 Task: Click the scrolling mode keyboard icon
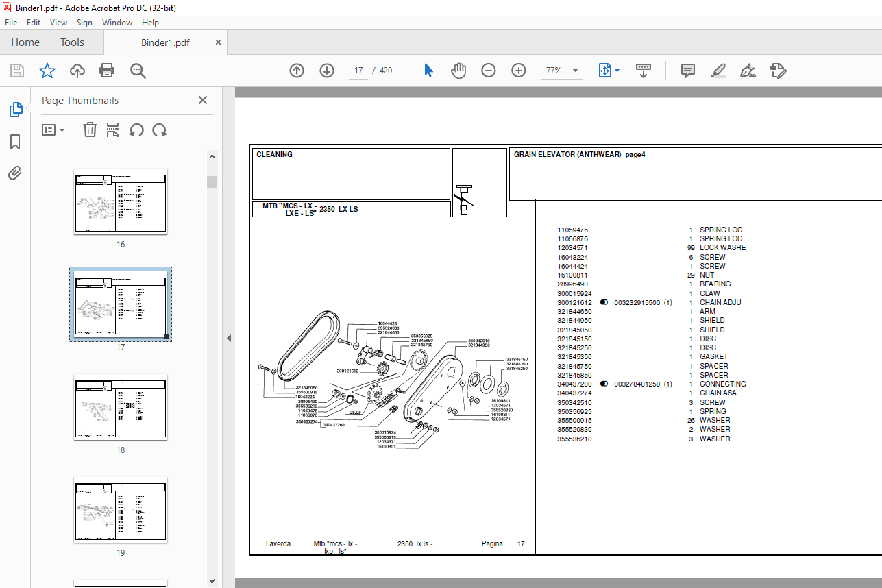point(644,71)
